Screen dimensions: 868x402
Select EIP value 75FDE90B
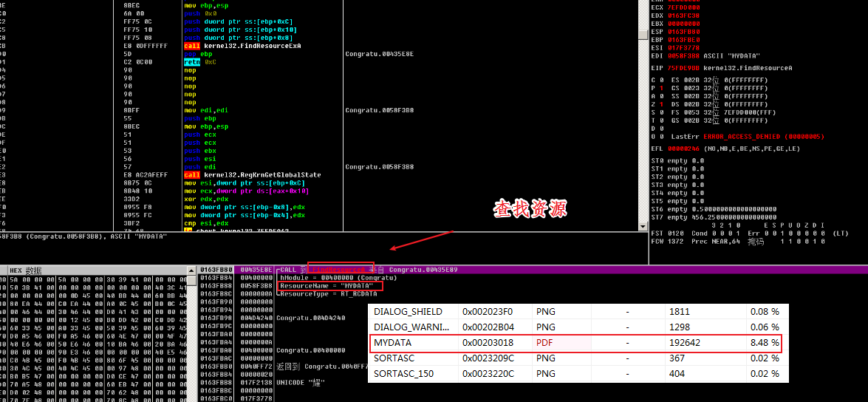click(683, 68)
